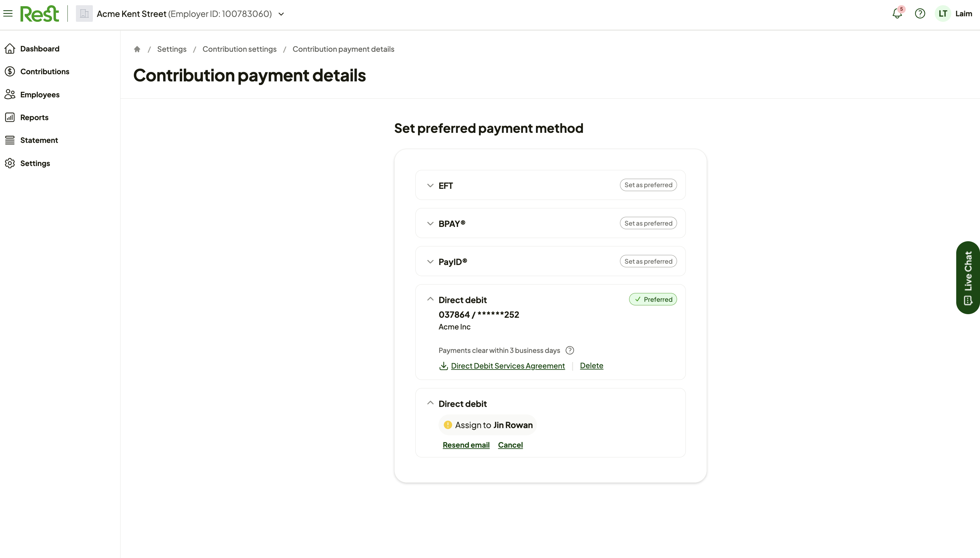Click Resend email link
The width and height of the screenshot is (980, 558).
coord(466,445)
